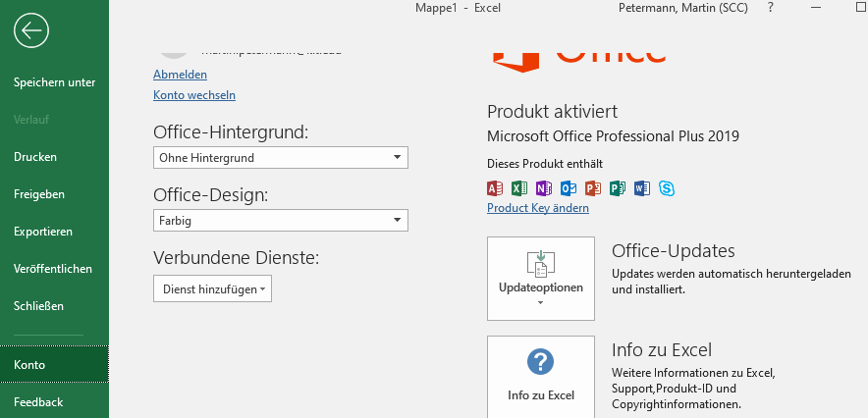Click the OneNote app icon
The image size is (868, 418).
coord(544,188)
